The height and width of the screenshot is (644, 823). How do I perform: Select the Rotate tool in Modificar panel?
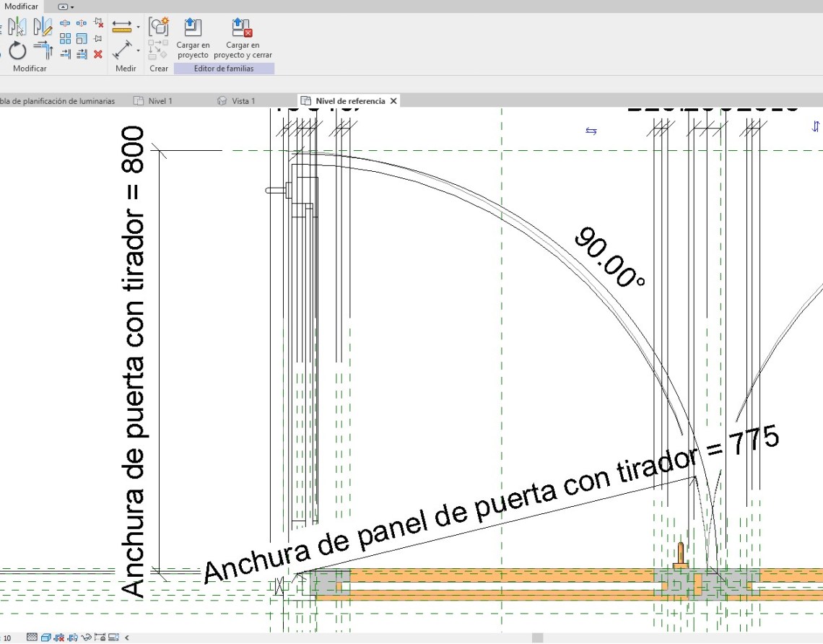pos(17,51)
